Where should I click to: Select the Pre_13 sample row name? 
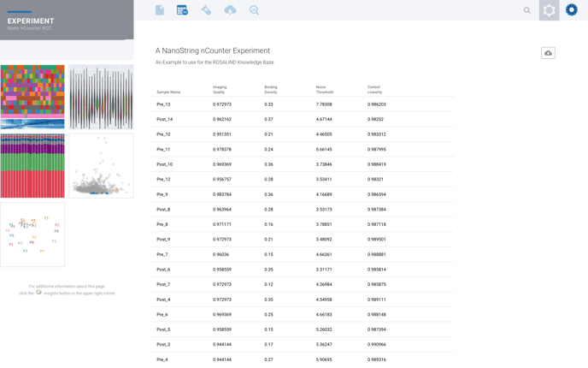163,104
